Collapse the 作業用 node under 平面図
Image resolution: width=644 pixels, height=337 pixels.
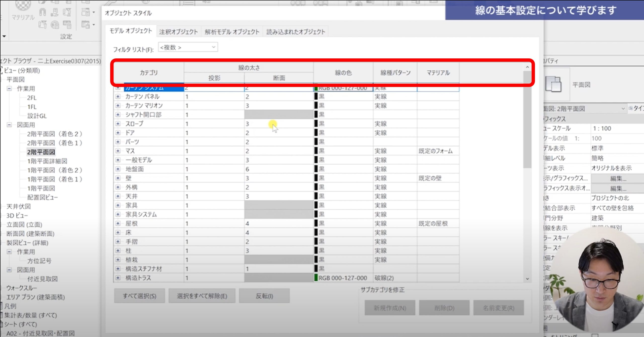[9, 89]
